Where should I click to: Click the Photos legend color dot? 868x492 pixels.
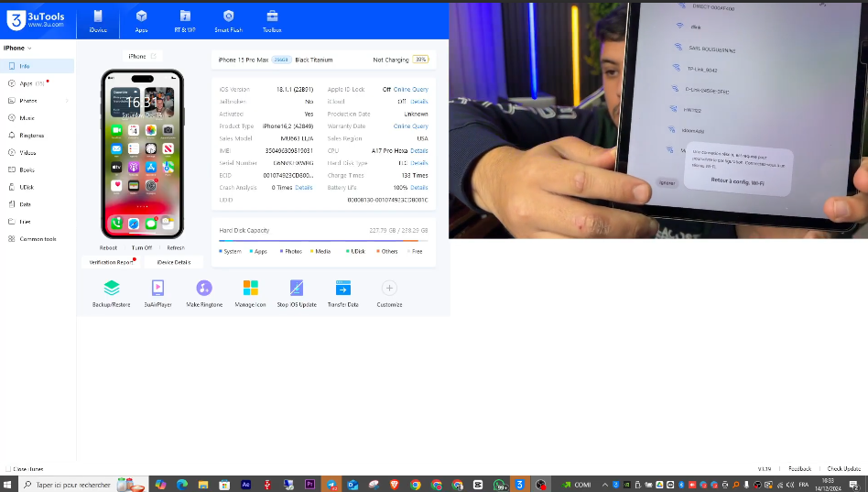(x=281, y=252)
